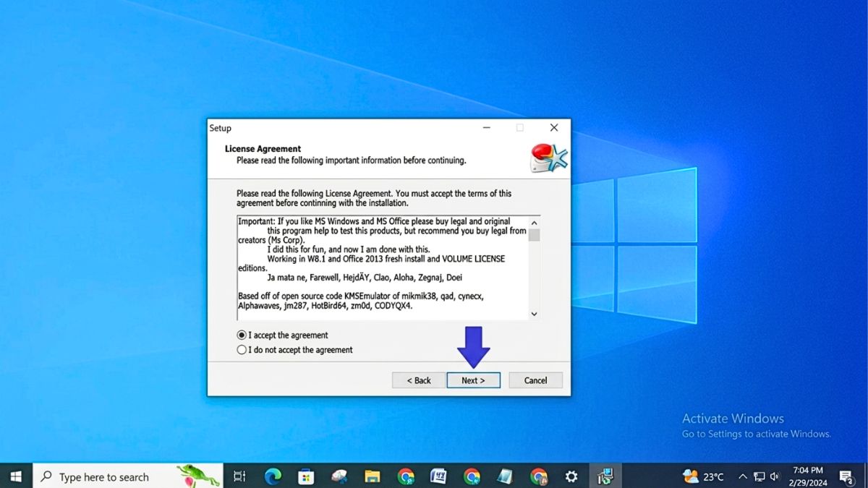Open File Explorer from the taskbar
Viewport: 868px width, 488px height.
coord(373,476)
